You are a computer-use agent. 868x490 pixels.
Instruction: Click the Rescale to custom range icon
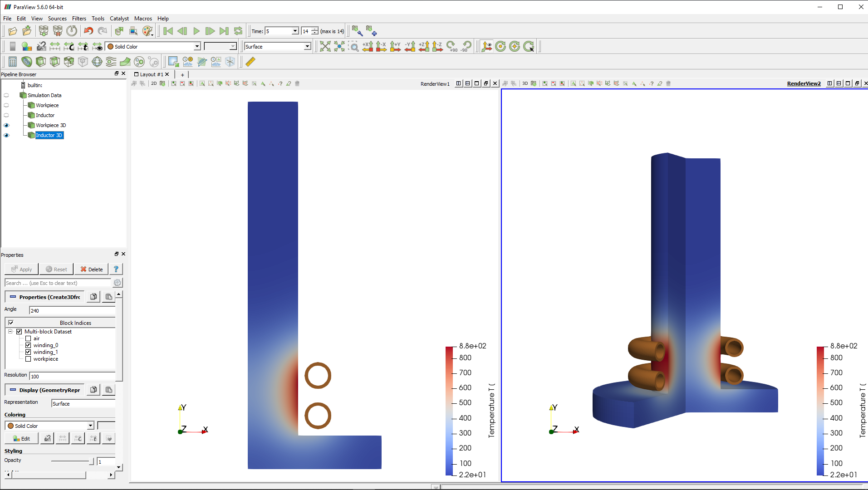pos(69,46)
